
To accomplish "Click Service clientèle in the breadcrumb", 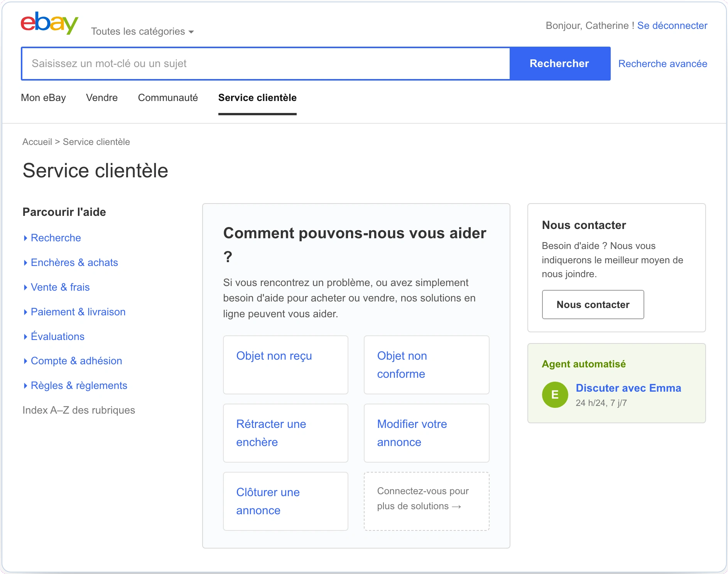I will 96,142.
